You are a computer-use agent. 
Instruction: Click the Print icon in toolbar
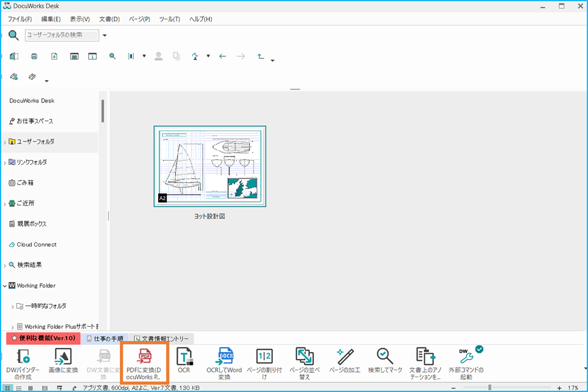pos(34,57)
